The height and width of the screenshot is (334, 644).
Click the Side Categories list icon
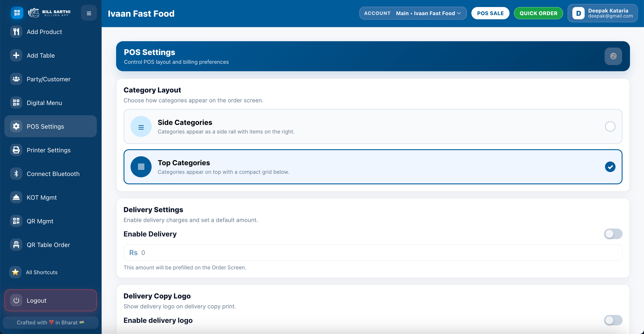click(x=141, y=127)
